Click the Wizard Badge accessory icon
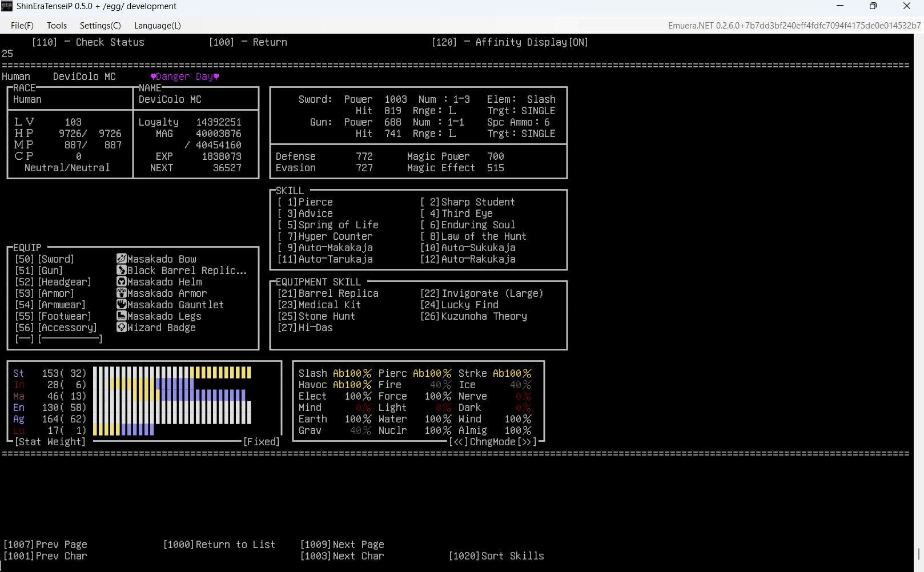Image resolution: width=924 pixels, height=572 pixels. point(121,328)
